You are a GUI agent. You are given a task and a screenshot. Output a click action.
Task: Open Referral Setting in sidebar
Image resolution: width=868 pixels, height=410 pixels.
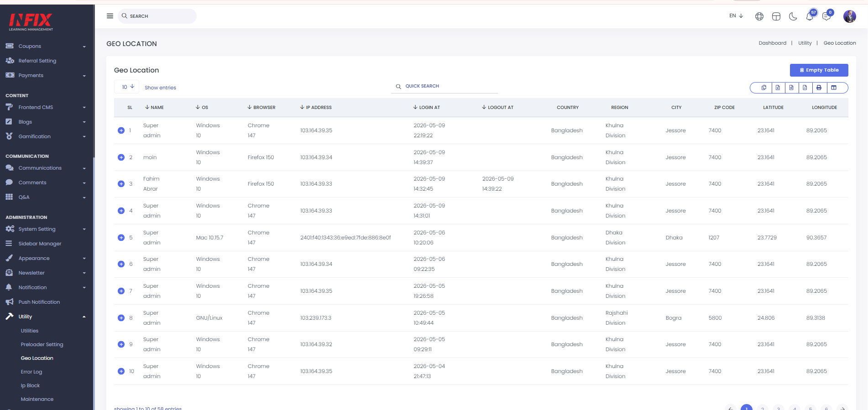[37, 61]
